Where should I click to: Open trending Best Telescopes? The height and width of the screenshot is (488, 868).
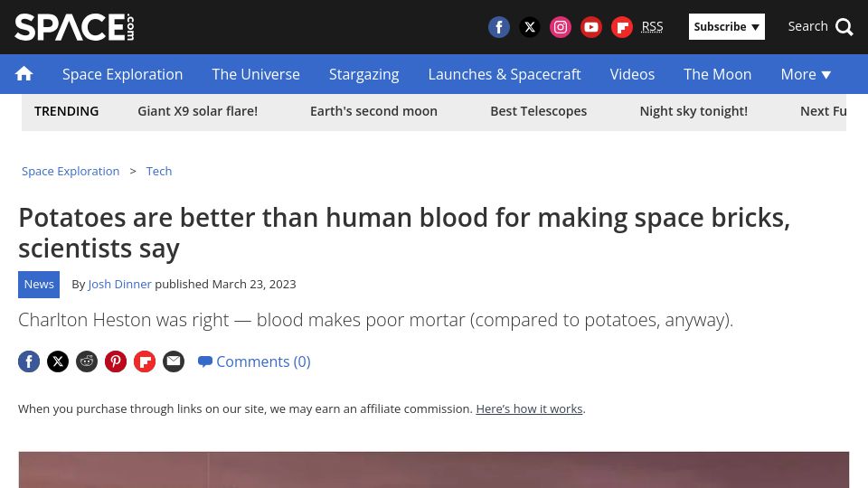coord(539,111)
